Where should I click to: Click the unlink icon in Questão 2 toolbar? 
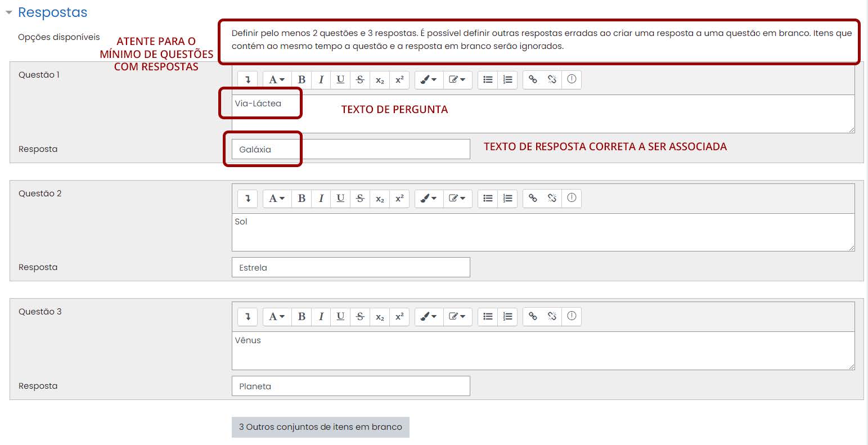click(x=552, y=198)
